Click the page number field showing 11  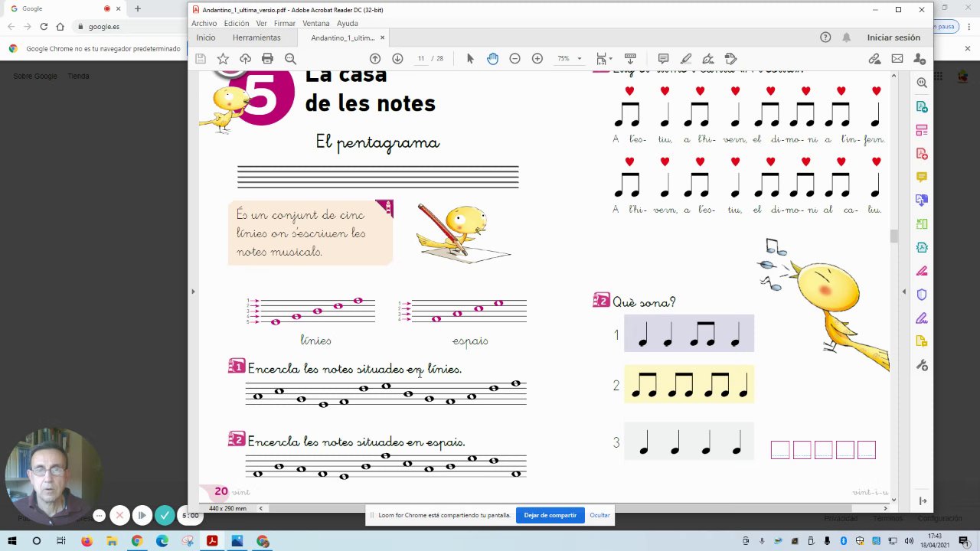click(x=420, y=59)
